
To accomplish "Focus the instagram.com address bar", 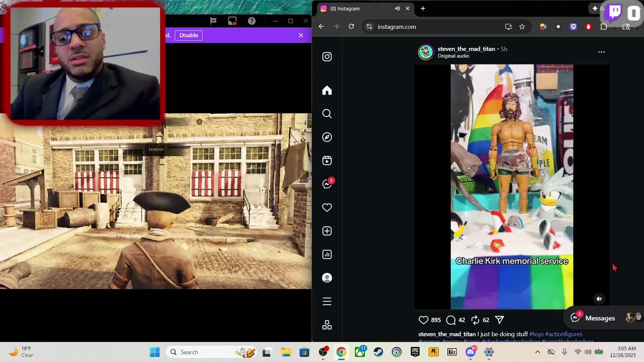I will click(x=438, y=27).
